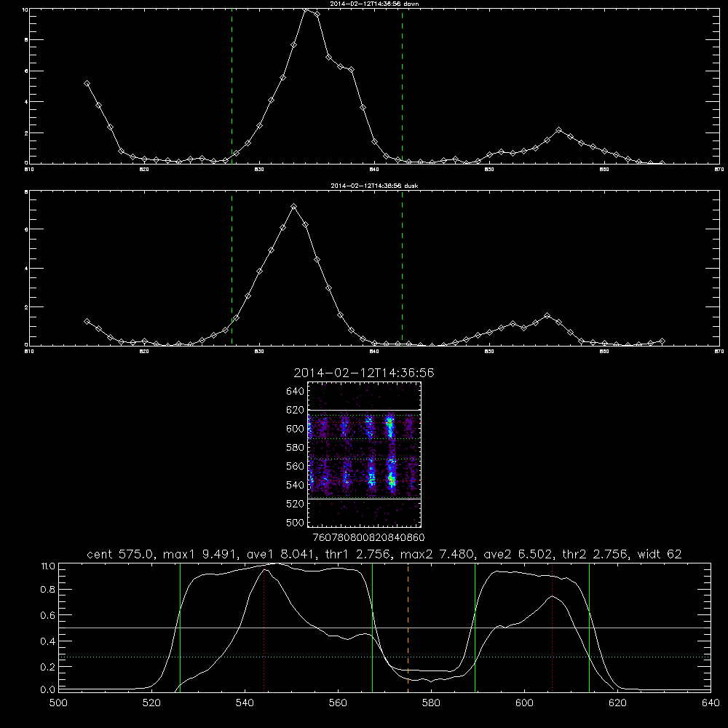Click the 'max2 7.480' value

(437, 554)
